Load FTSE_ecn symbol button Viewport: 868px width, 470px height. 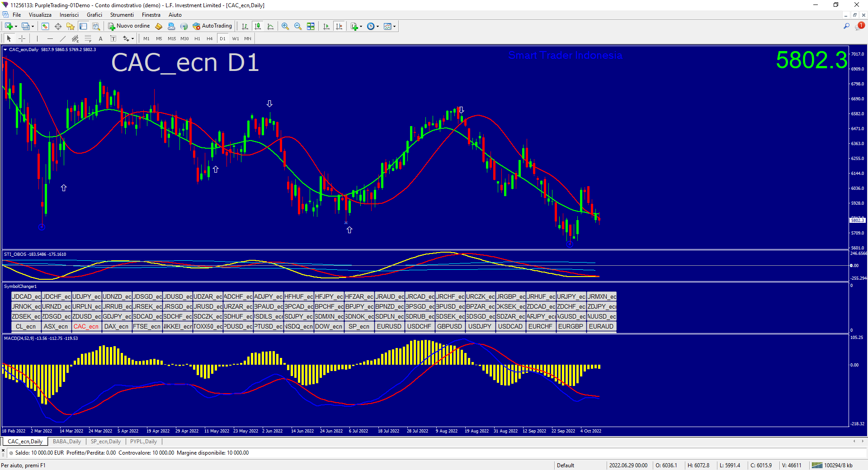[146, 326]
